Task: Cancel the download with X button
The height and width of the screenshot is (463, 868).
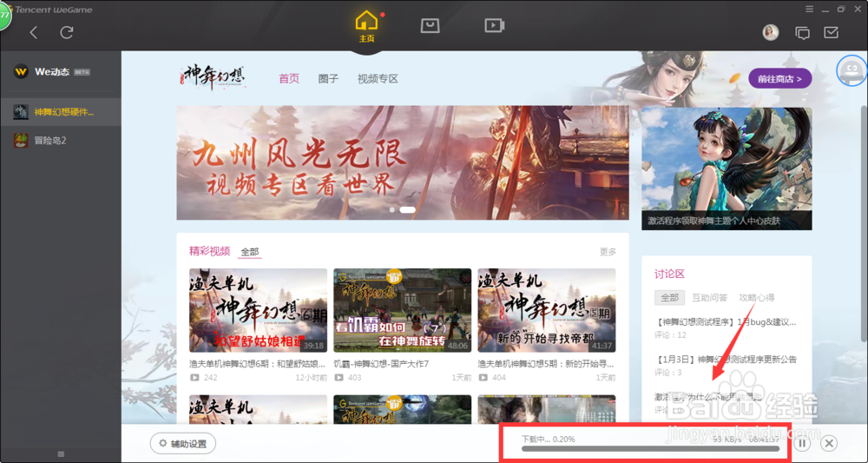Action: point(829,443)
